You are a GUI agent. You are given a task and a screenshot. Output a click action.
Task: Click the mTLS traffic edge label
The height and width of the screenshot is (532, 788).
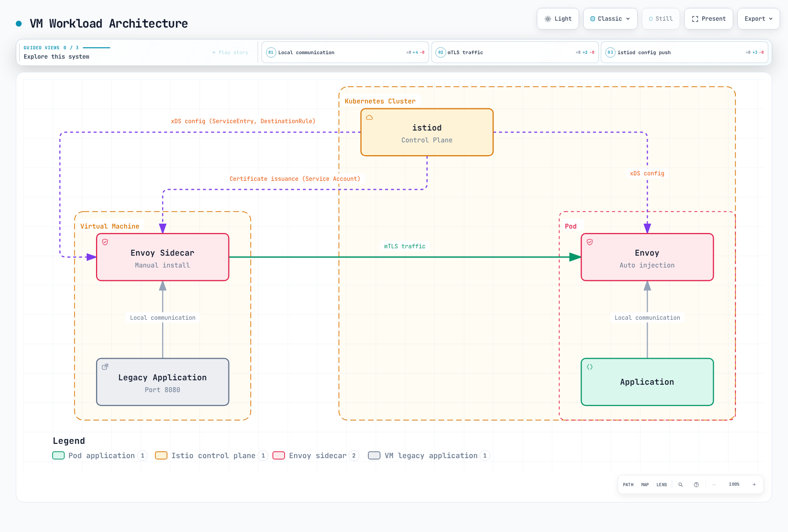[x=405, y=246]
